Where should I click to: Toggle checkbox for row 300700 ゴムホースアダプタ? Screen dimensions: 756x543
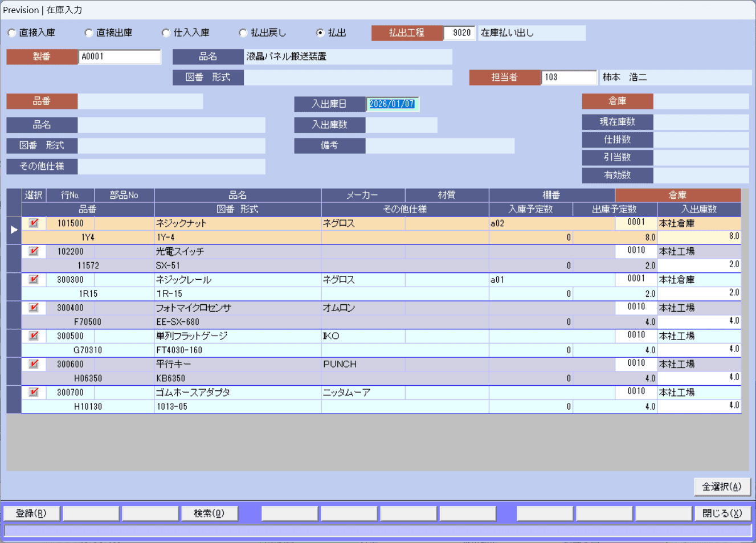point(34,392)
